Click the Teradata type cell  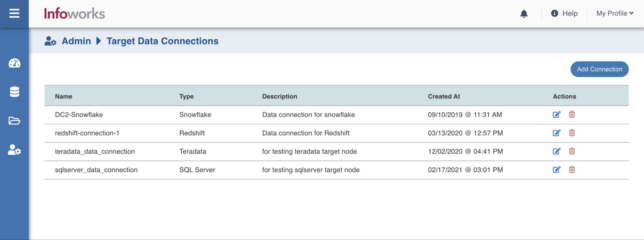point(193,151)
